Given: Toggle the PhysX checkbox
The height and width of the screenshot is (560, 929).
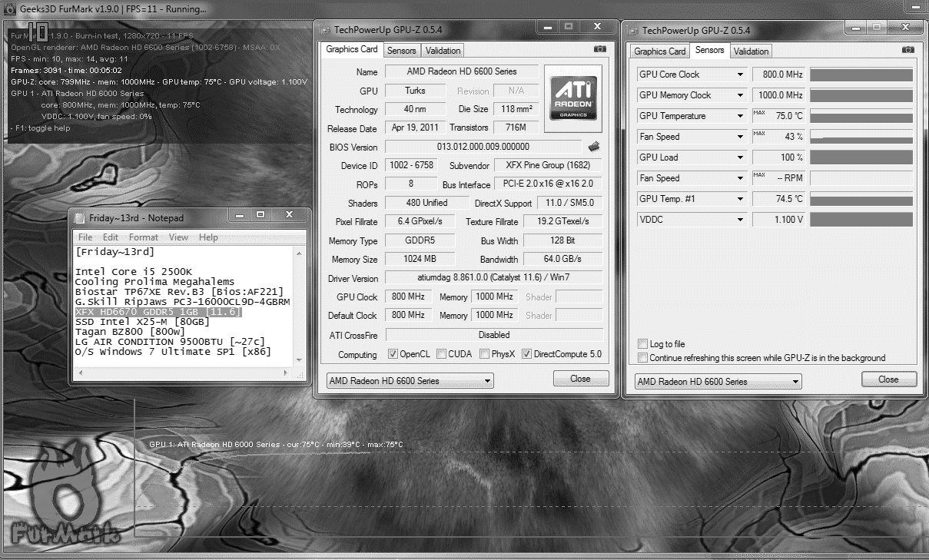Looking at the screenshot, I should click(x=485, y=354).
